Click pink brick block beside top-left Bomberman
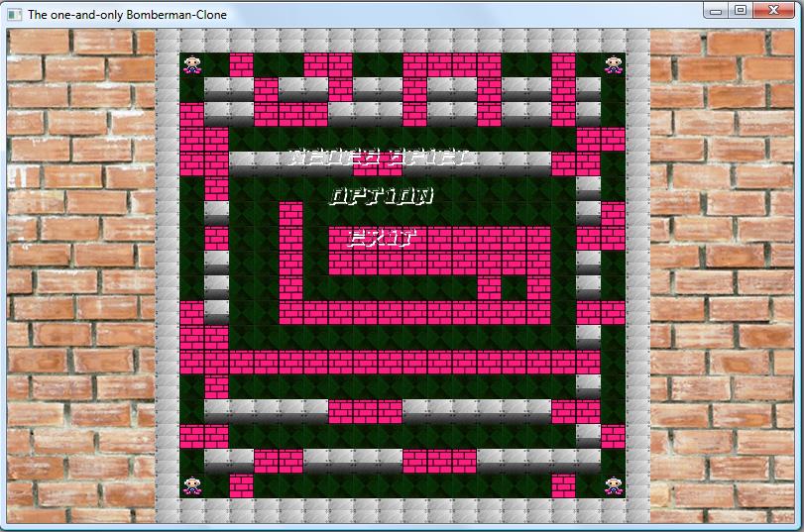Screen dimensions: 804x532 pos(241,65)
